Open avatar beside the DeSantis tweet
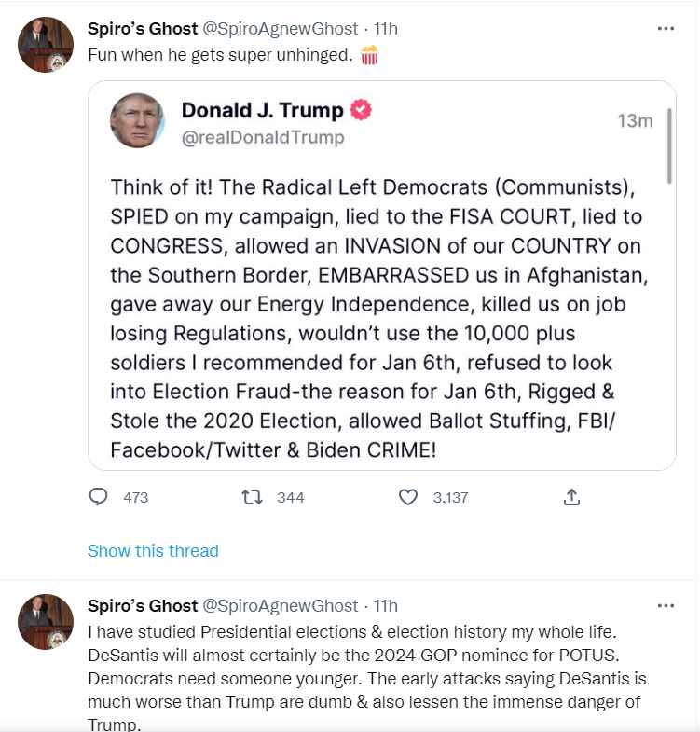 click(46, 622)
